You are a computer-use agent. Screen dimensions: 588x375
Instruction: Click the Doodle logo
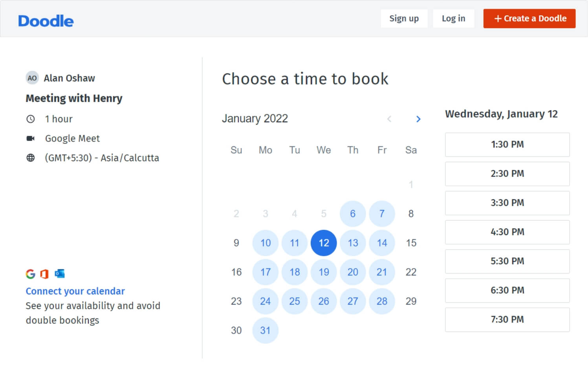pos(46,20)
